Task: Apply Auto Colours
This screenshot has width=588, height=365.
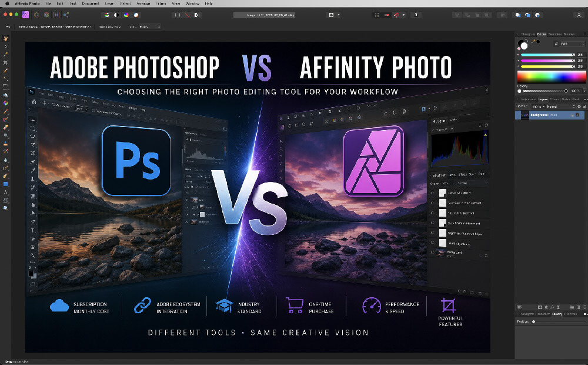Action: [x=126, y=15]
